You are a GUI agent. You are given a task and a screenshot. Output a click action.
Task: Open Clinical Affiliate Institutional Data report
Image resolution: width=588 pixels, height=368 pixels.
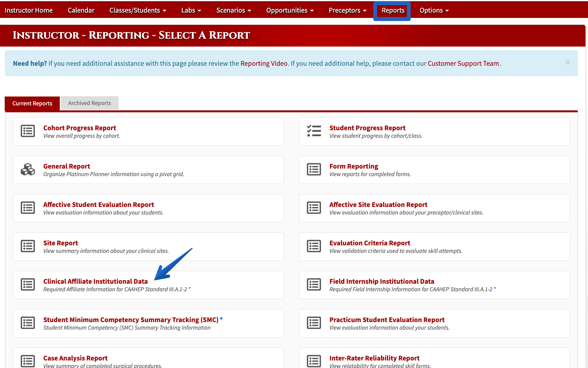point(96,281)
